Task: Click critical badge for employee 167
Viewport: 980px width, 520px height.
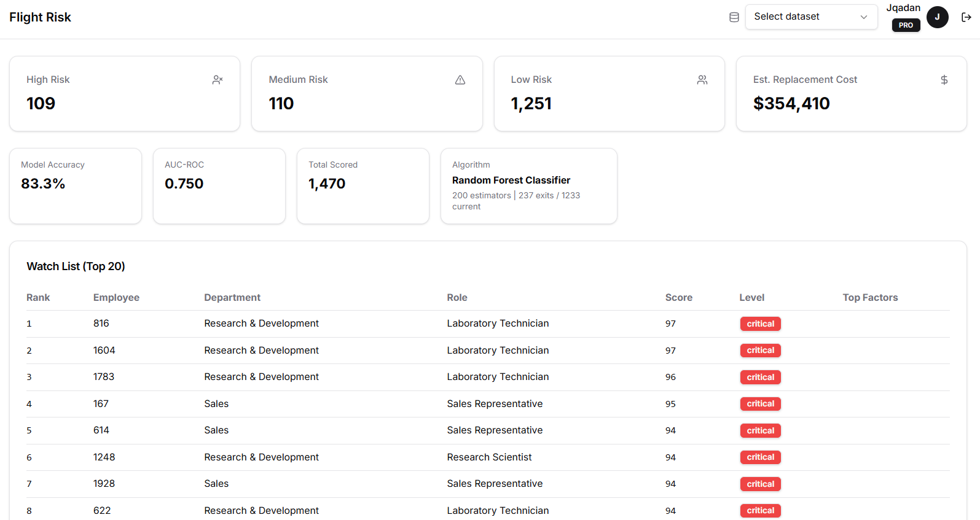Action: (x=760, y=404)
